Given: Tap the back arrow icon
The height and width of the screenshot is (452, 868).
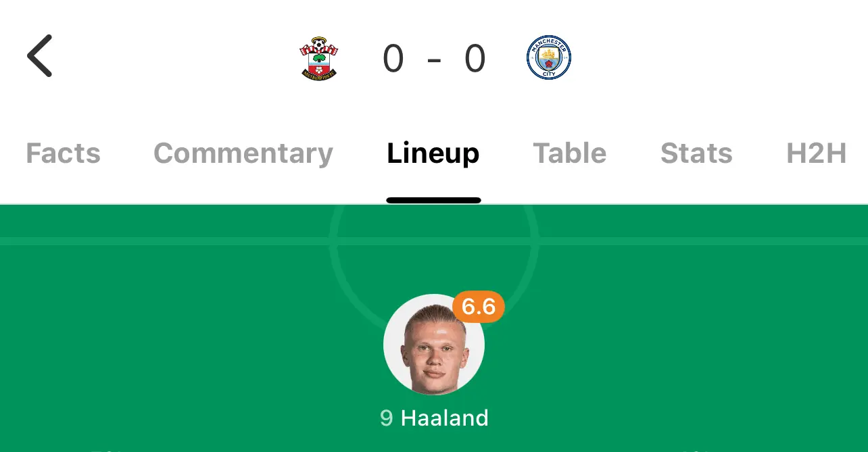Looking at the screenshot, I should coord(39,55).
